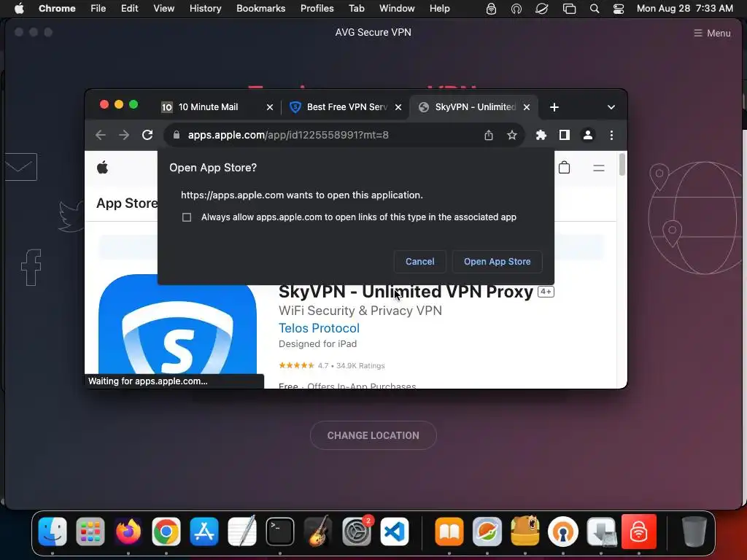Open Apple site hamburger menu

tap(599, 168)
